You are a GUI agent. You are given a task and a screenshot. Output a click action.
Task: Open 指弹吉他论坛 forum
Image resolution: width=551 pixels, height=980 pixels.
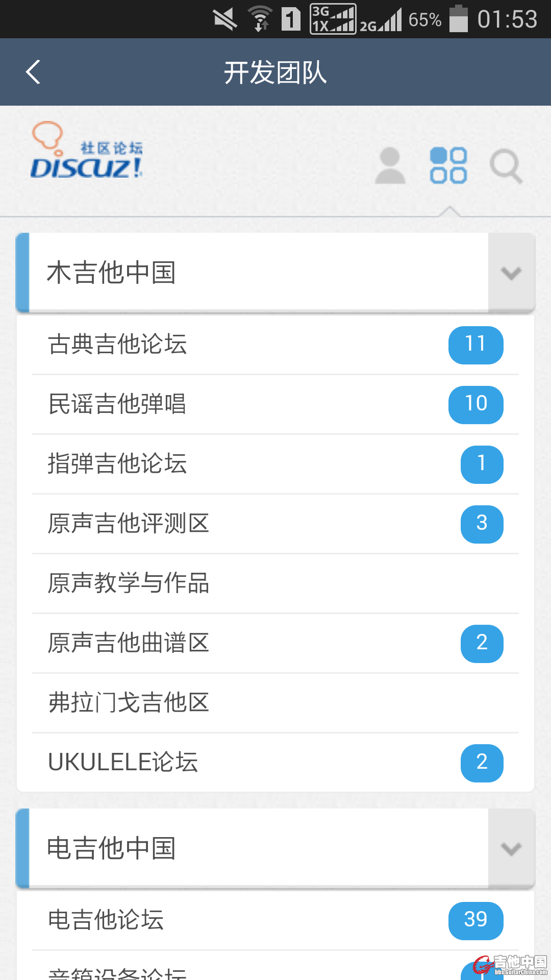(x=117, y=464)
